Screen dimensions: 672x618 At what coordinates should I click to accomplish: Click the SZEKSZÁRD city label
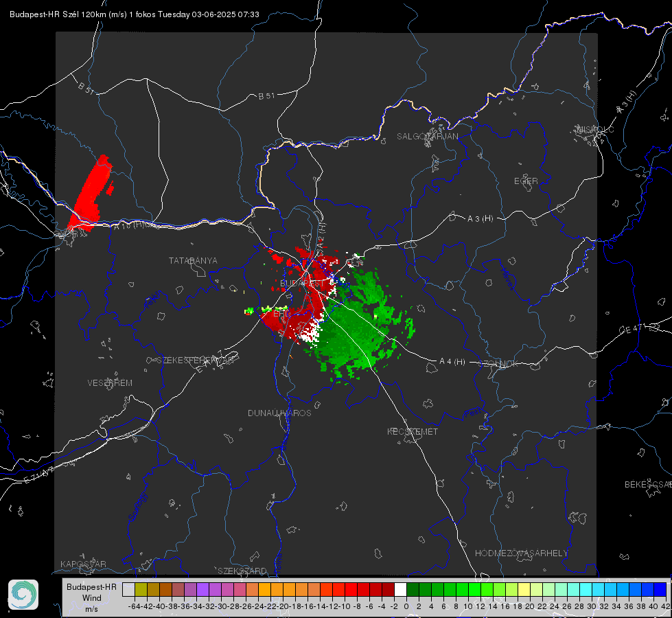pyautogui.click(x=242, y=571)
